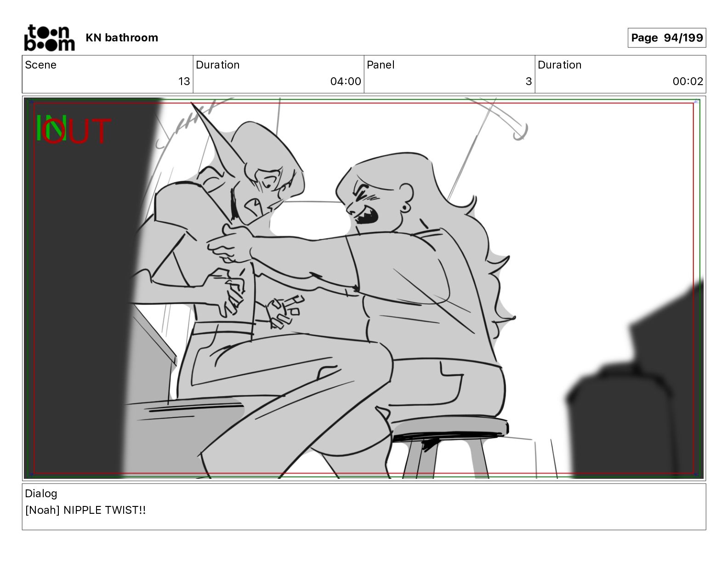728x563 pixels.
Task: Click the 'Page 94/199' indicator
Action: (667, 38)
